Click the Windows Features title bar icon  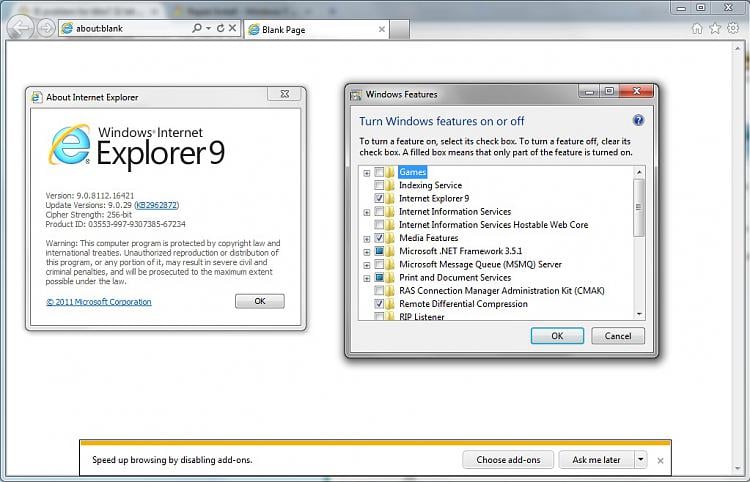click(356, 95)
